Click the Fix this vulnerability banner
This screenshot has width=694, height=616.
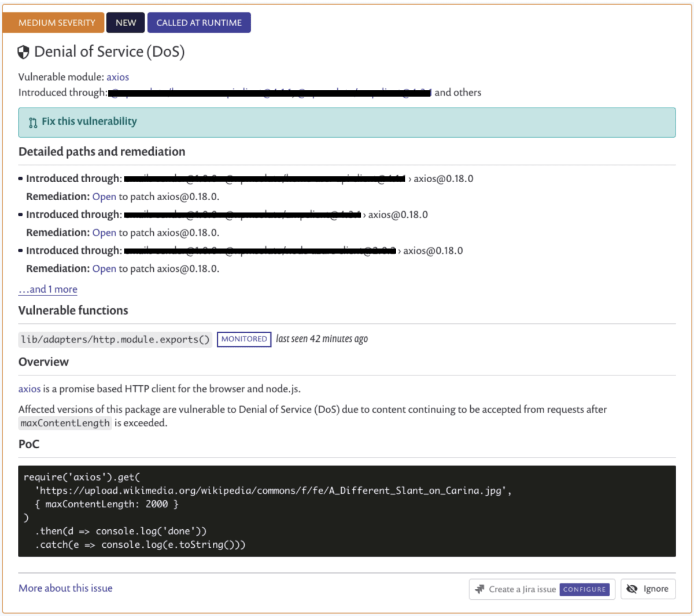click(x=347, y=122)
